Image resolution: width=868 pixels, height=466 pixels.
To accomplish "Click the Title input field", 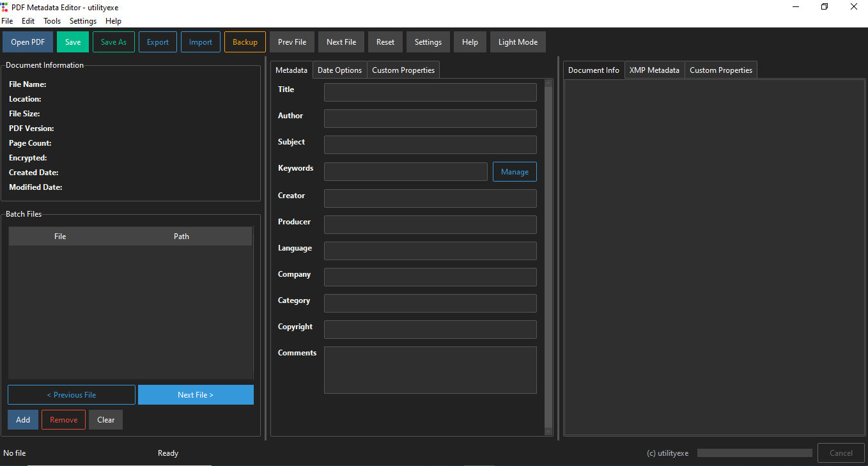I will click(430, 92).
